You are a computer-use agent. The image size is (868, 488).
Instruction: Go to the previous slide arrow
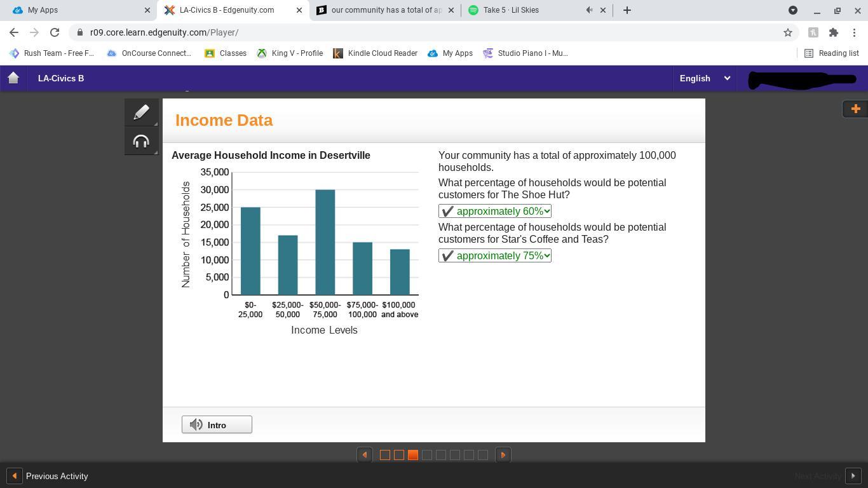(364, 455)
